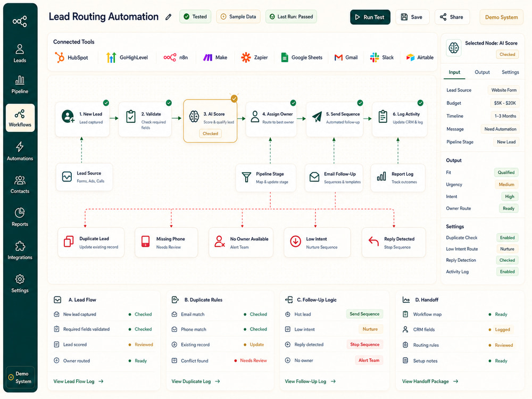Select the Google Sheets connected tool
The image size is (532, 399).
302,57
